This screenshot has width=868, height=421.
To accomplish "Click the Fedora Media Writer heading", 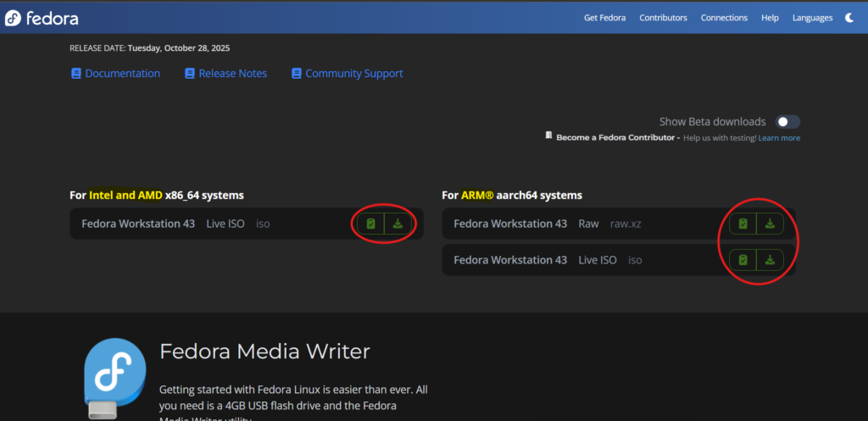I will click(264, 352).
